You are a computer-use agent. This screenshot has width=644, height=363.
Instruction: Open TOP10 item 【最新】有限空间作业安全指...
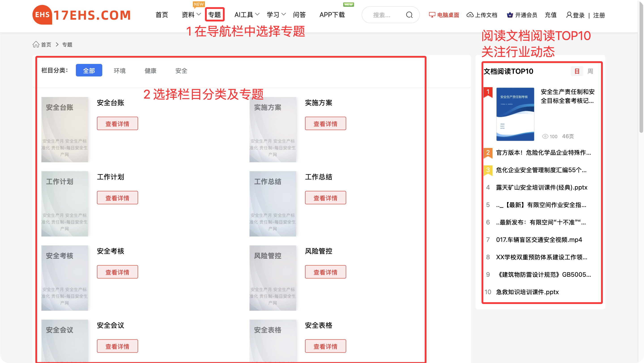[x=541, y=205]
